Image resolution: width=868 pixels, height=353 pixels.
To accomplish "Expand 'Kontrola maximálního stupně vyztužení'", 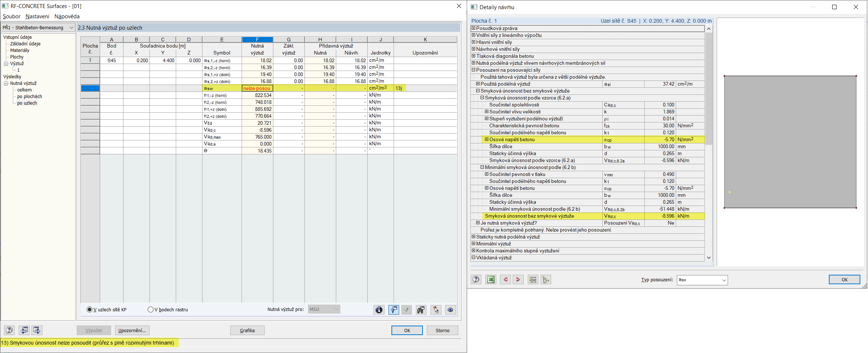I will click(473, 251).
